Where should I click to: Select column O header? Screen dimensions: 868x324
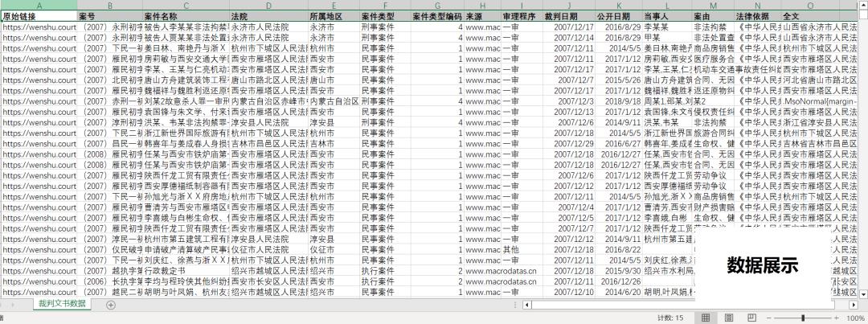click(820, 6)
